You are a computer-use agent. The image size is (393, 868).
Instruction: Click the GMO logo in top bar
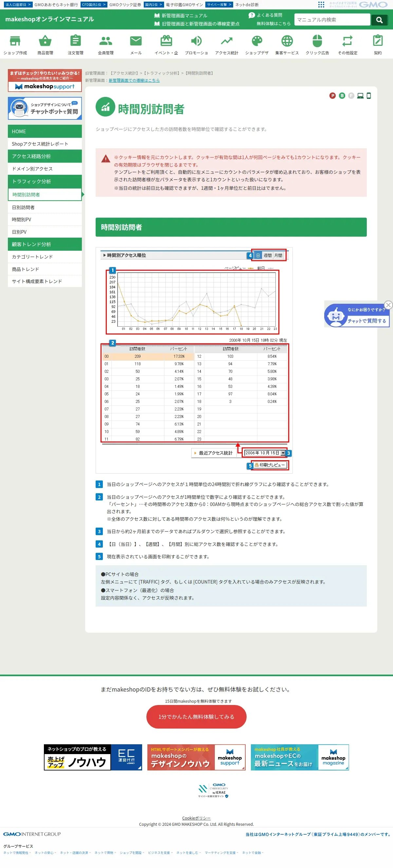(x=373, y=5)
